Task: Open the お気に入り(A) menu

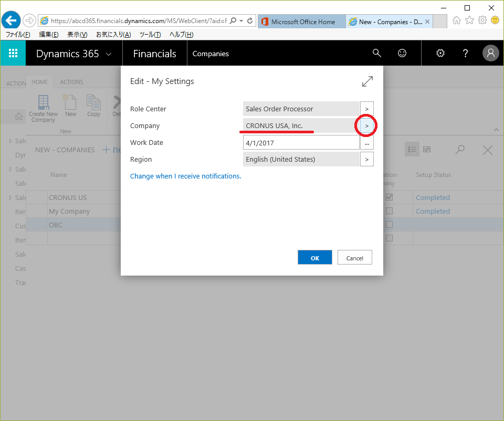Action: (113, 35)
